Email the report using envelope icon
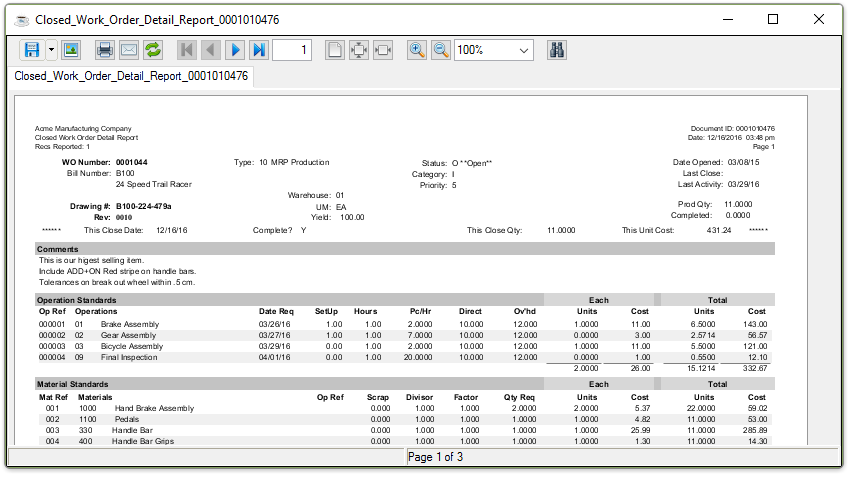The height and width of the screenshot is (477, 852). click(129, 49)
